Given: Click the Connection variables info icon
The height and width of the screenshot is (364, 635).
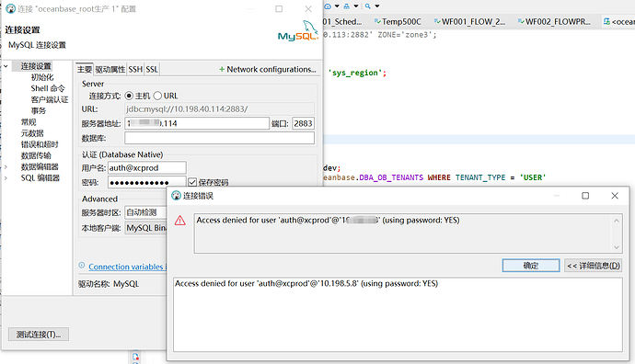Looking at the screenshot, I should coord(81,266).
